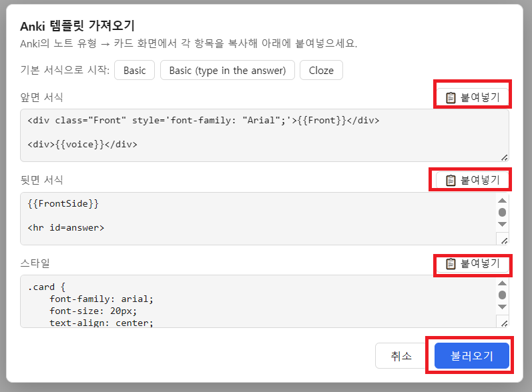Start from the Basic template preset
Viewport: 532px width, 392px height.
click(134, 70)
